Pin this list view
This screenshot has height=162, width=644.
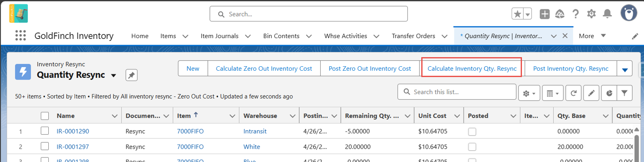pyautogui.click(x=131, y=75)
